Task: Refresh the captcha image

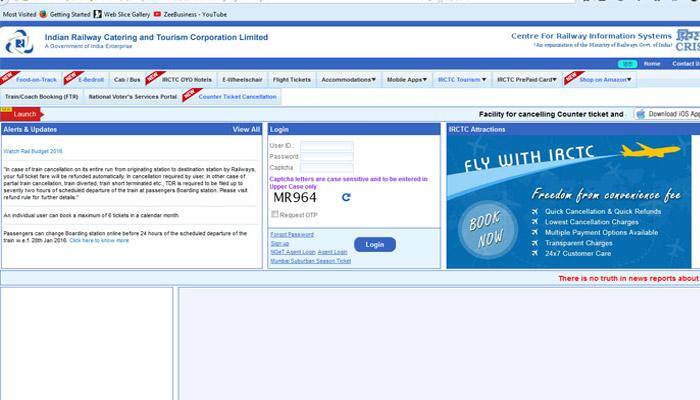Action: pyautogui.click(x=346, y=197)
